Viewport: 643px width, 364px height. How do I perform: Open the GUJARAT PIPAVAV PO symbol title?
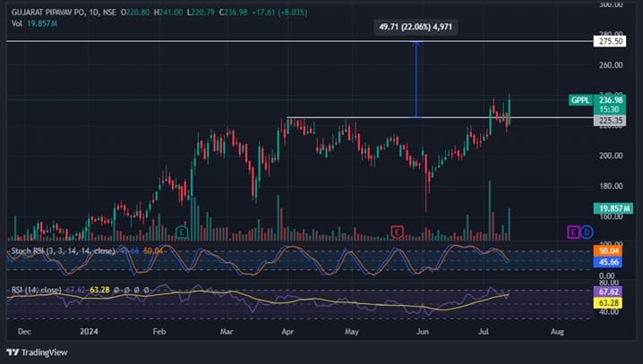(x=52, y=12)
